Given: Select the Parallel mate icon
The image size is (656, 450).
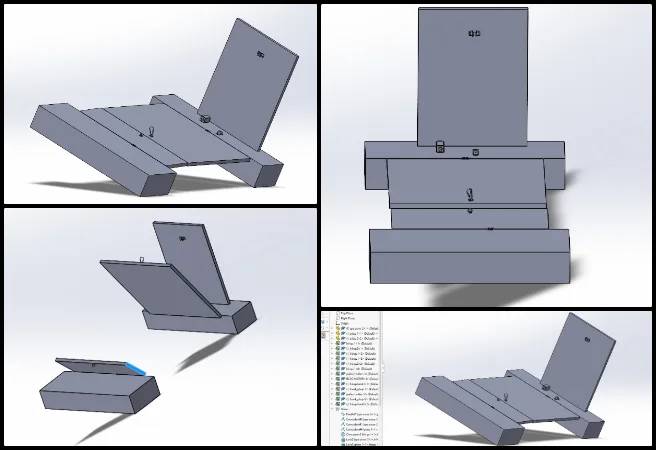Looking at the screenshot, I should [343, 414].
